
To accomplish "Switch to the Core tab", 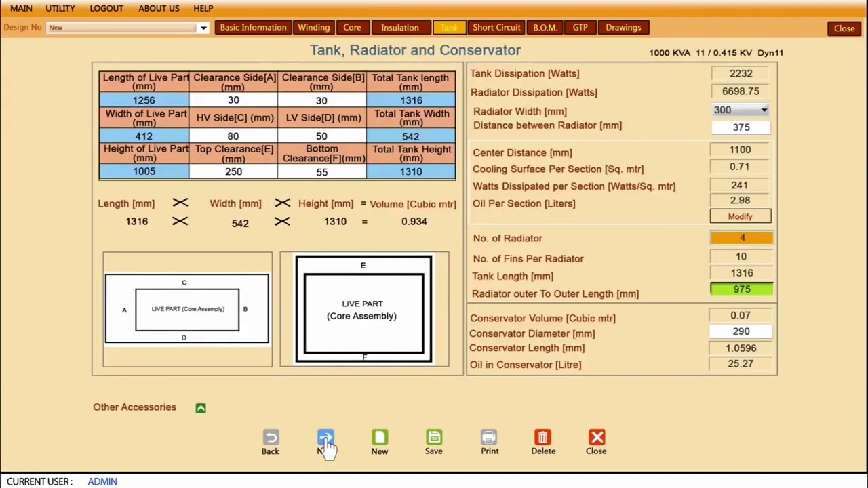I will click(352, 28).
